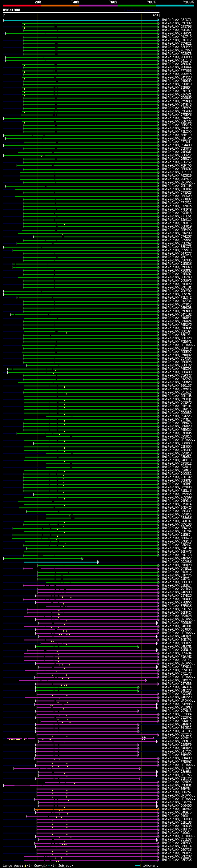The height and width of the screenshot is (868, 197).
Task: Open hit UniRef100_C4YC28
Action: point(176,78)
